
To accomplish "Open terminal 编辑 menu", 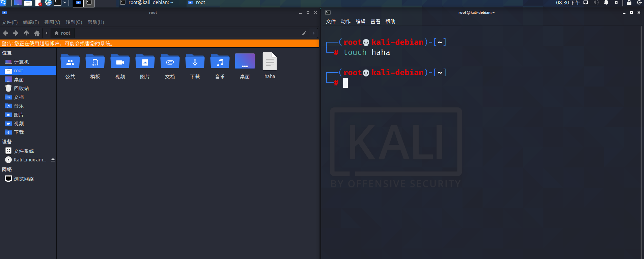I will 361,22.
